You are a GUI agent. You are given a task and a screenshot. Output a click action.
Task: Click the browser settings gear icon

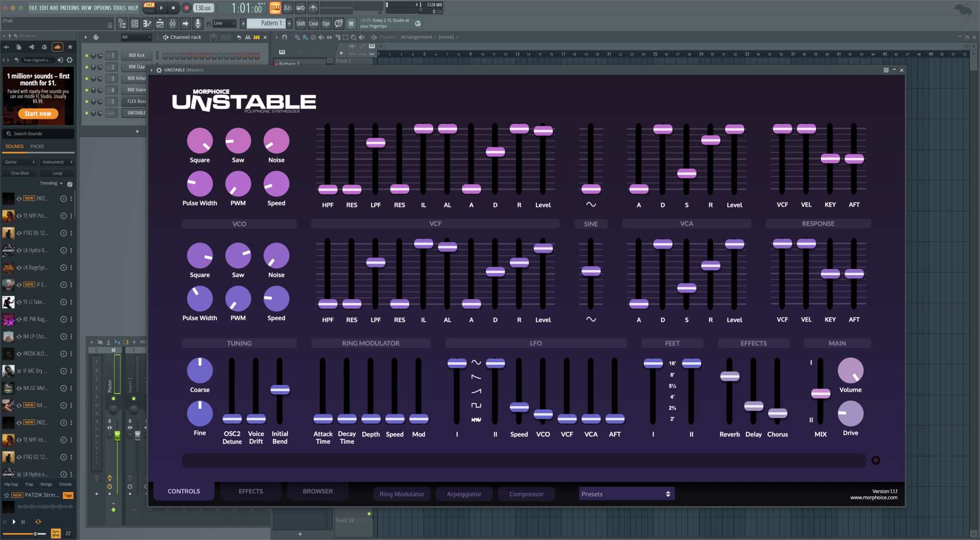pyautogui.click(x=70, y=60)
